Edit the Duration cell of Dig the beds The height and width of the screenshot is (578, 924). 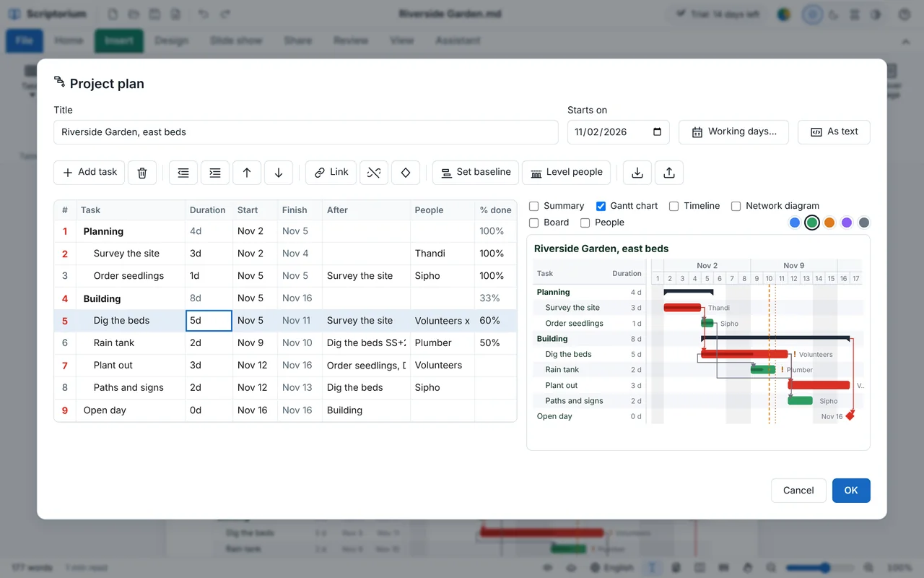click(209, 321)
